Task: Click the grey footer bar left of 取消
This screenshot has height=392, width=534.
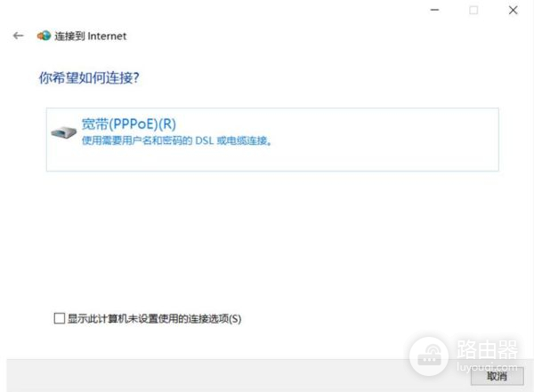Action: tap(205, 376)
